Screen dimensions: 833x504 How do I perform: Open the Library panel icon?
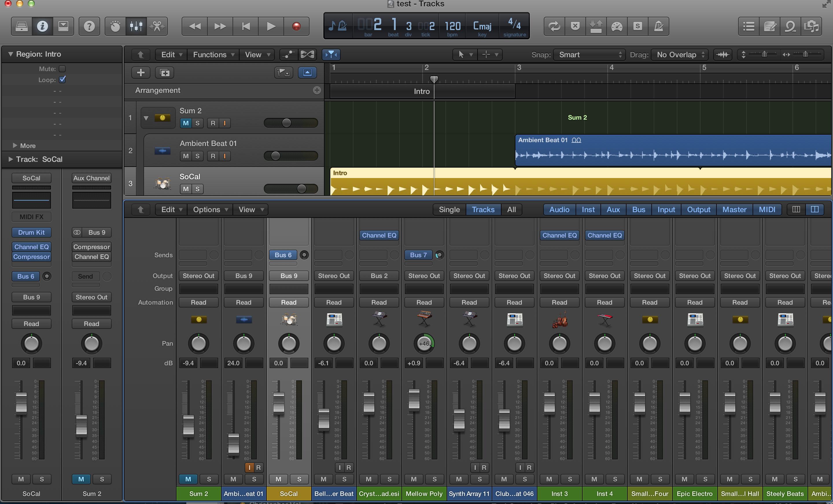(21, 26)
